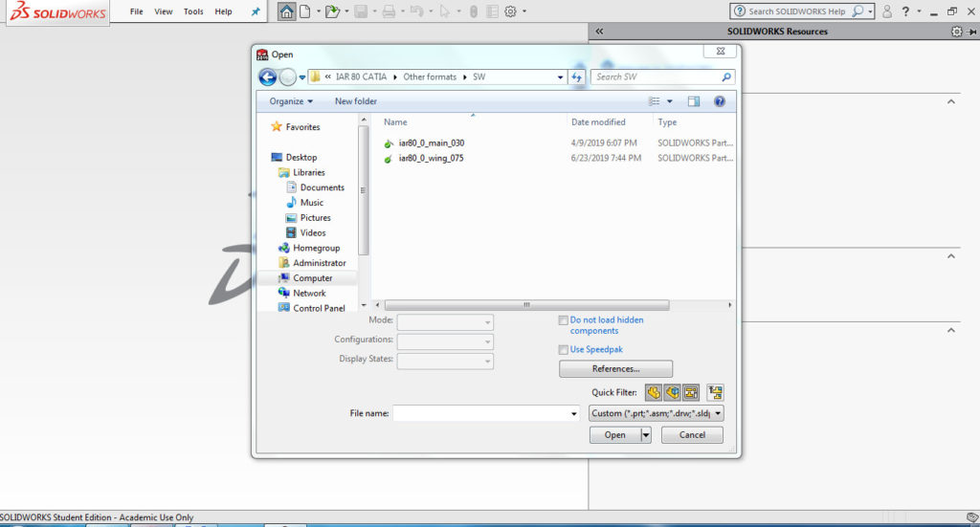Filter parts with the Quick Filter parts icon
Image resolution: width=980 pixels, height=527 pixels.
tap(653, 392)
